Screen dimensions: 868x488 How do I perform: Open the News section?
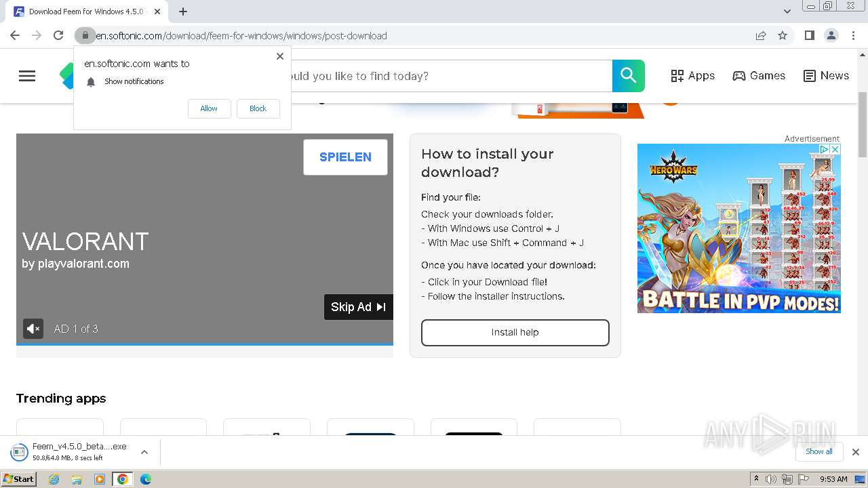(826, 76)
